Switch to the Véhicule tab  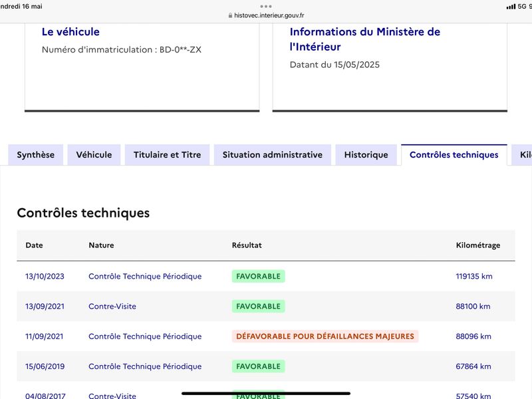tap(94, 155)
